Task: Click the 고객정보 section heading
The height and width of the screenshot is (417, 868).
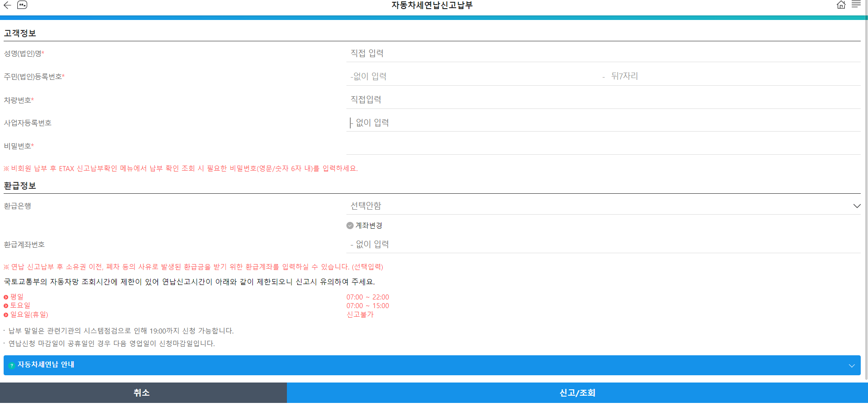Action: tap(20, 34)
